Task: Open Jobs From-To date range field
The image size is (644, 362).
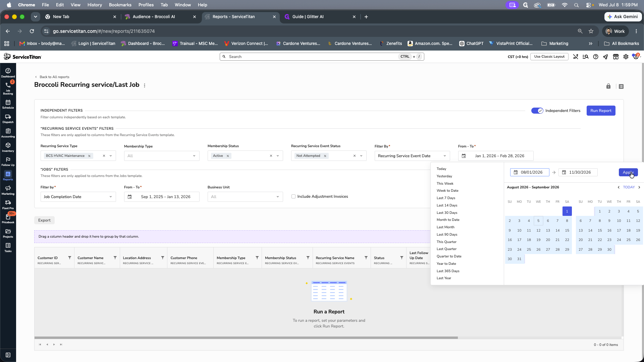Action: [162, 197]
